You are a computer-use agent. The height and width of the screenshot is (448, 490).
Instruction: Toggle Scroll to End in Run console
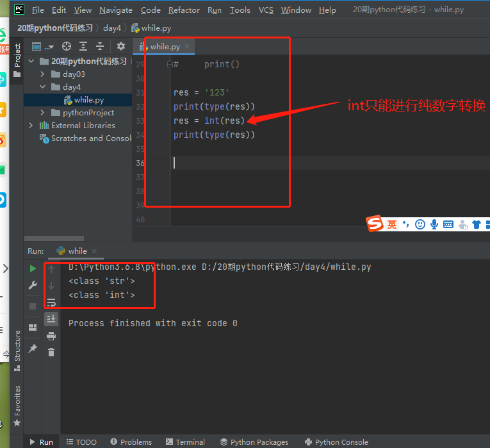click(51, 319)
